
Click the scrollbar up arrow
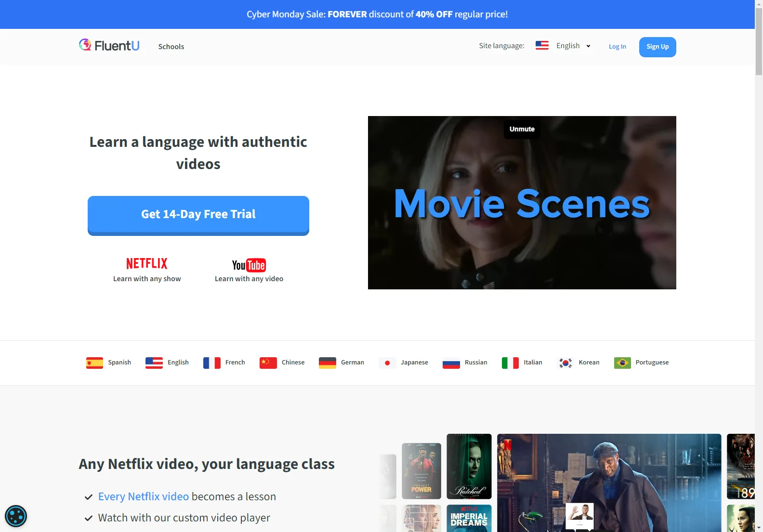pyautogui.click(x=759, y=4)
